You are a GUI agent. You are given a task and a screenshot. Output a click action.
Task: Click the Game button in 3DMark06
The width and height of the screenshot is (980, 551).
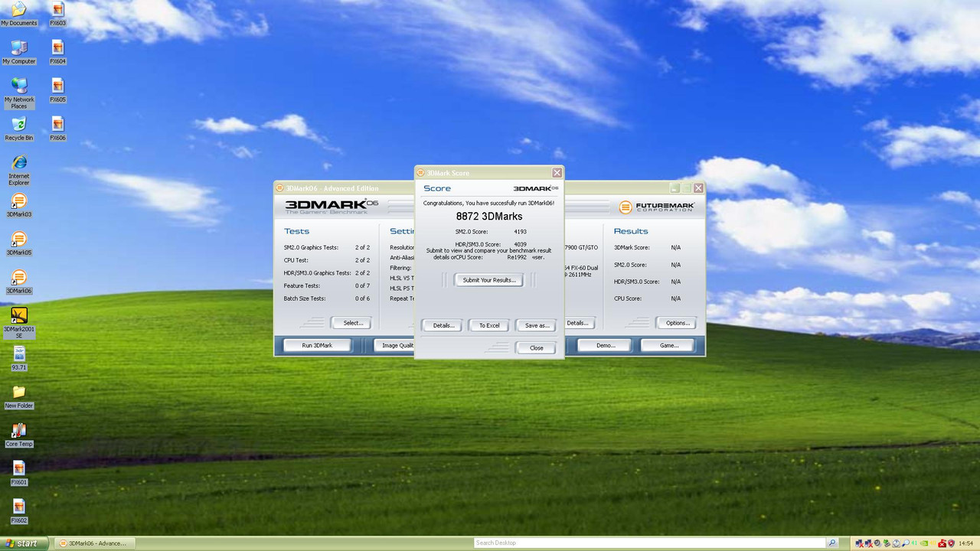click(x=669, y=345)
